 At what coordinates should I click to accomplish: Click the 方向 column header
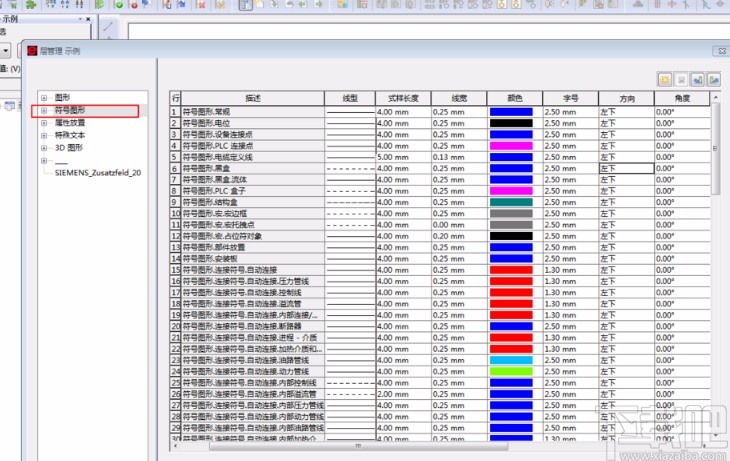(x=627, y=98)
